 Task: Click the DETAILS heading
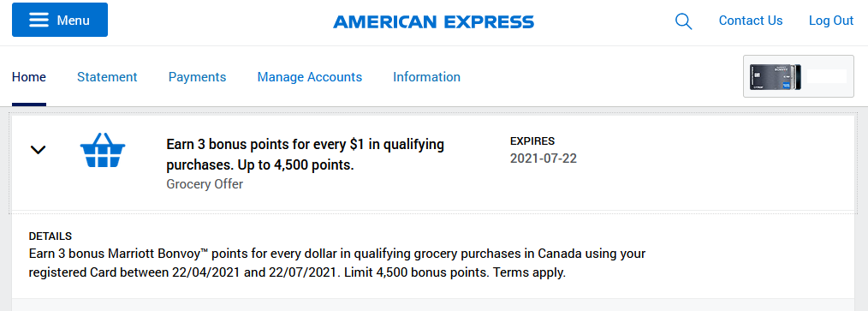(50, 236)
